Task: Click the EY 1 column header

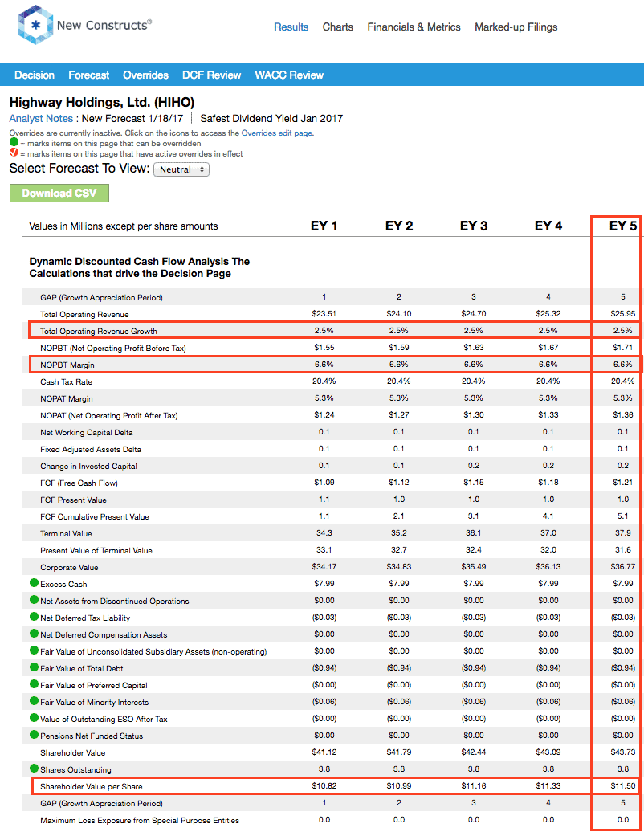Action: click(324, 226)
